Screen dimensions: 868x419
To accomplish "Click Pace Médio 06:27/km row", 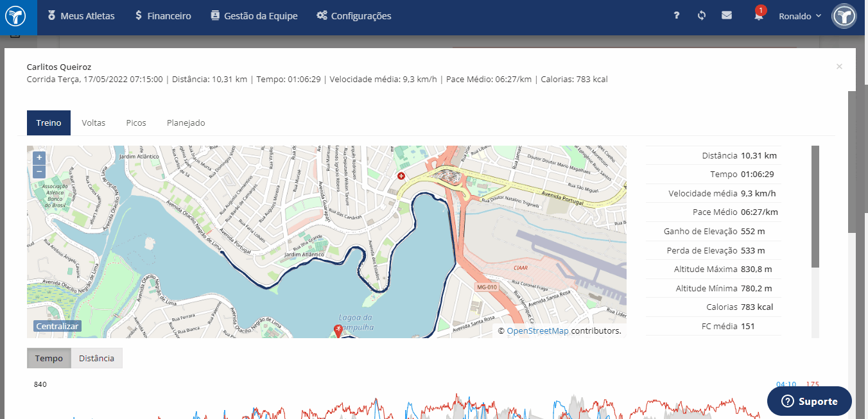I will coord(713,212).
